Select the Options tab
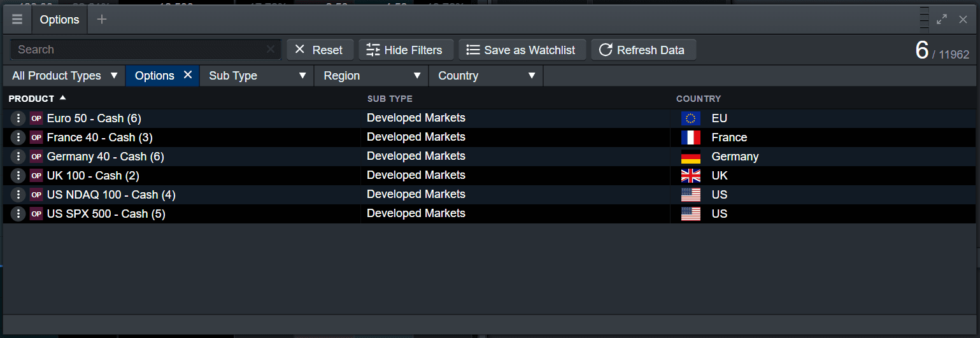Image resolution: width=980 pixels, height=338 pixels. click(x=59, y=20)
